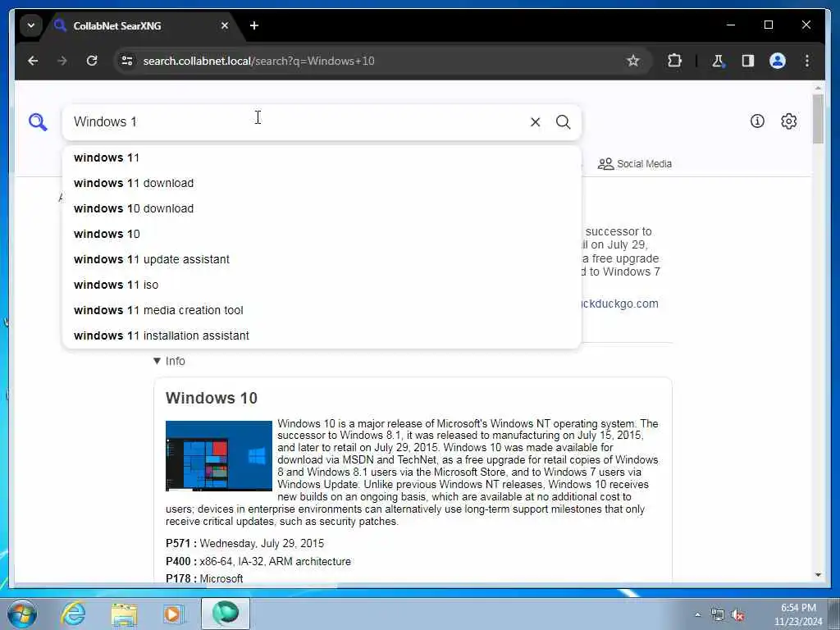This screenshot has width=840, height=630.
Task: Open File Explorer from taskbar
Action: tap(124, 614)
